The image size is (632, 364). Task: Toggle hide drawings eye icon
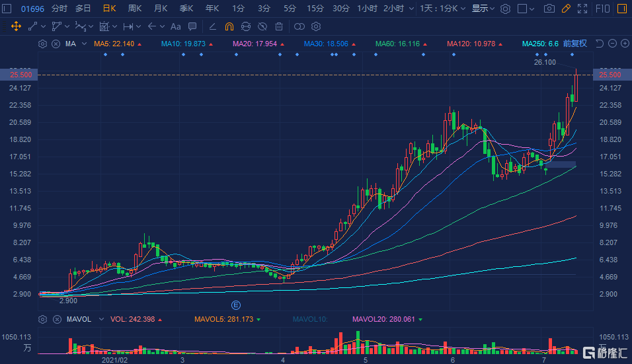click(x=262, y=26)
